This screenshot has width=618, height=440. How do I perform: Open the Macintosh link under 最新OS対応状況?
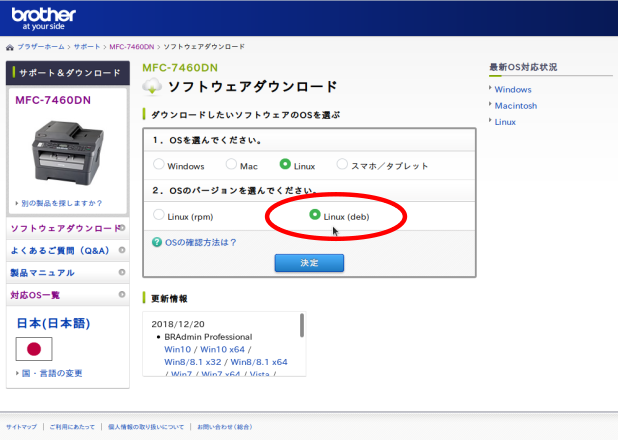tap(516, 106)
